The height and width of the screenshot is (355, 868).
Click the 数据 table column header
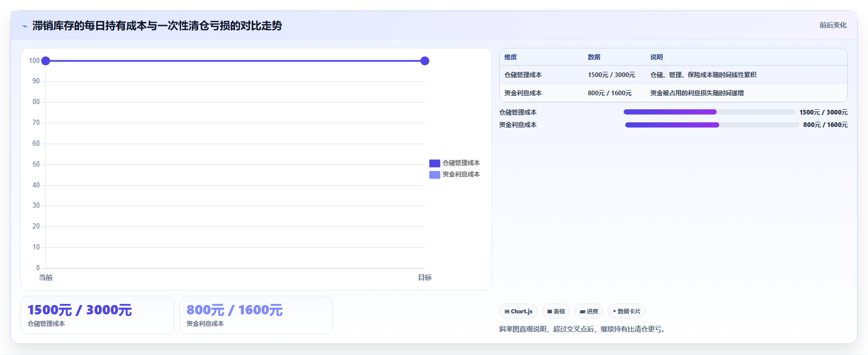coord(594,57)
